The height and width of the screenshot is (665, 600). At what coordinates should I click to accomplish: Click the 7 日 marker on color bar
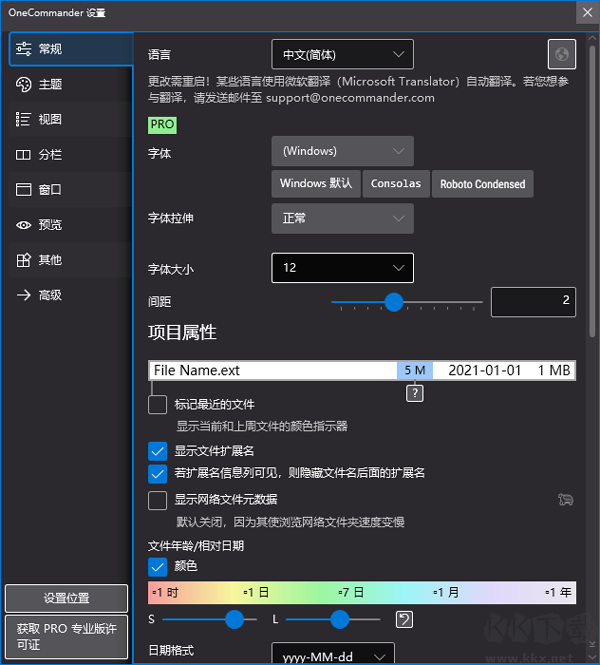pyautogui.click(x=351, y=592)
